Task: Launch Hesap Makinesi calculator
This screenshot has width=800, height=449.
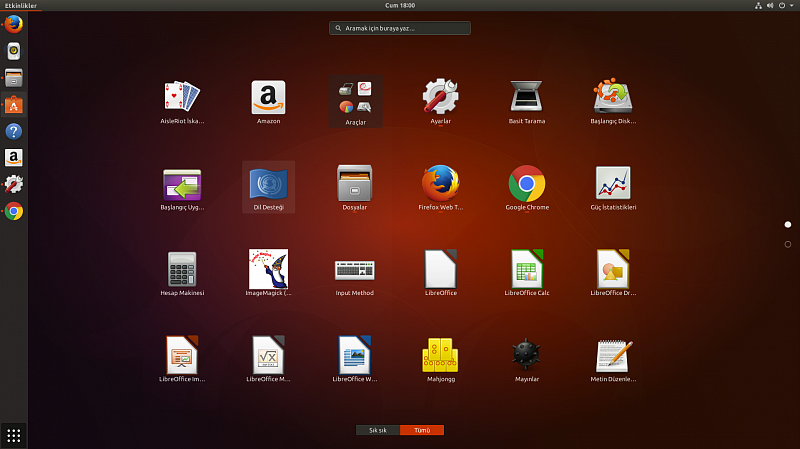Action: click(182, 273)
